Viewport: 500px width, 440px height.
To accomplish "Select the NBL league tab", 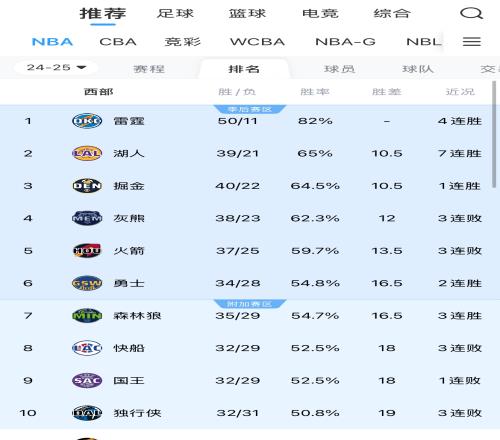I will click(424, 42).
